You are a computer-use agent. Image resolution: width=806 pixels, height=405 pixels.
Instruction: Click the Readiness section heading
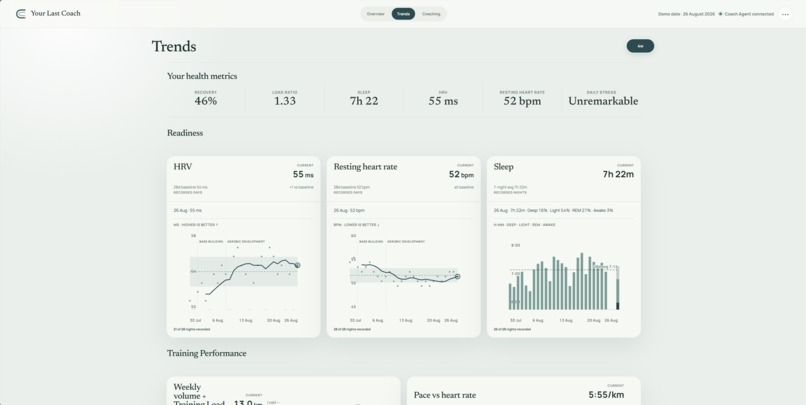point(185,133)
